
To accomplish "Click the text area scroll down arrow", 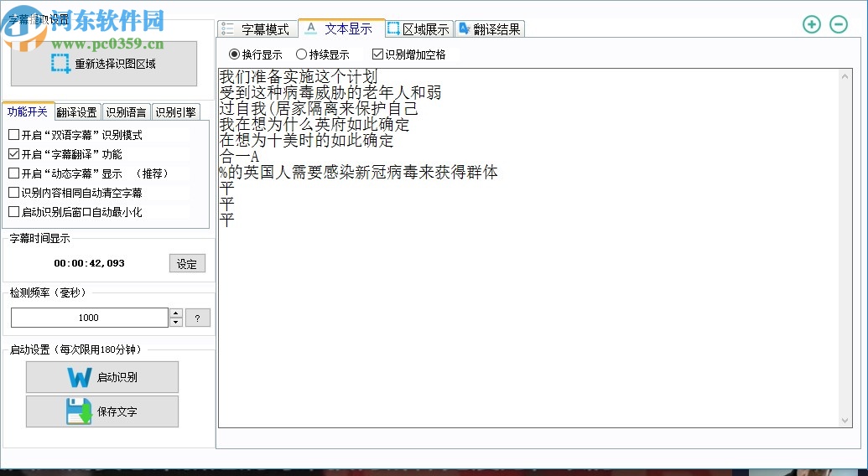I will (845, 420).
